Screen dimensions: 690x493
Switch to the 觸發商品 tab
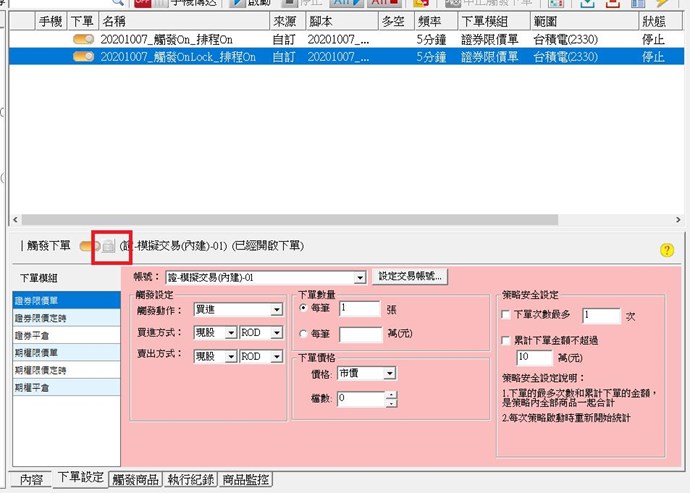click(136, 480)
